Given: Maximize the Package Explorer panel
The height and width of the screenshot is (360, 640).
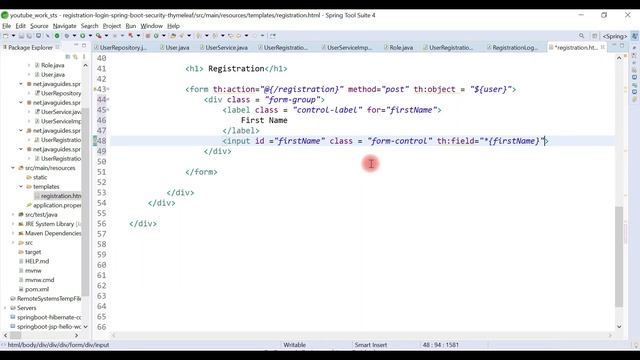Looking at the screenshot, I should 84,45.
